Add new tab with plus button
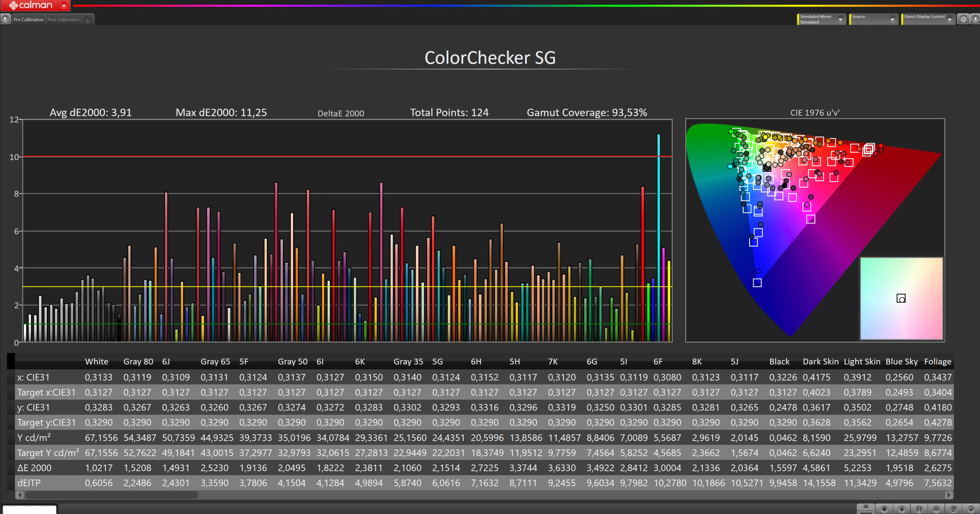The height and width of the screenshot is (514, 980). coord(88,20)
